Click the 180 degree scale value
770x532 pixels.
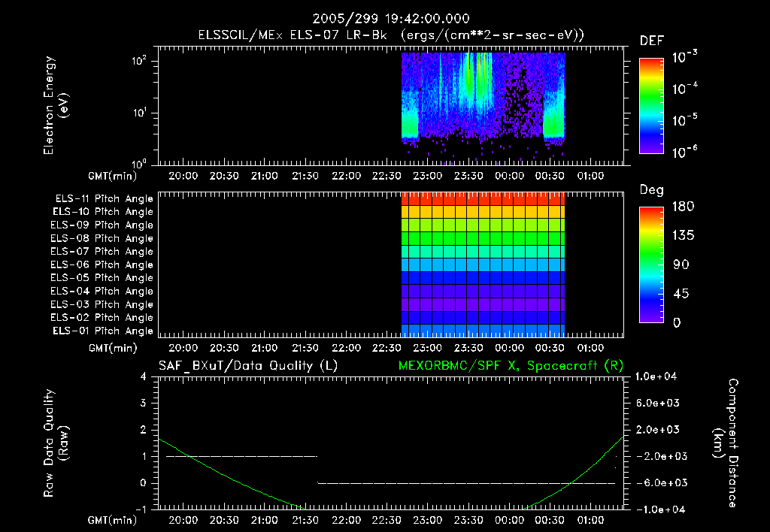(x=683, y=206)
